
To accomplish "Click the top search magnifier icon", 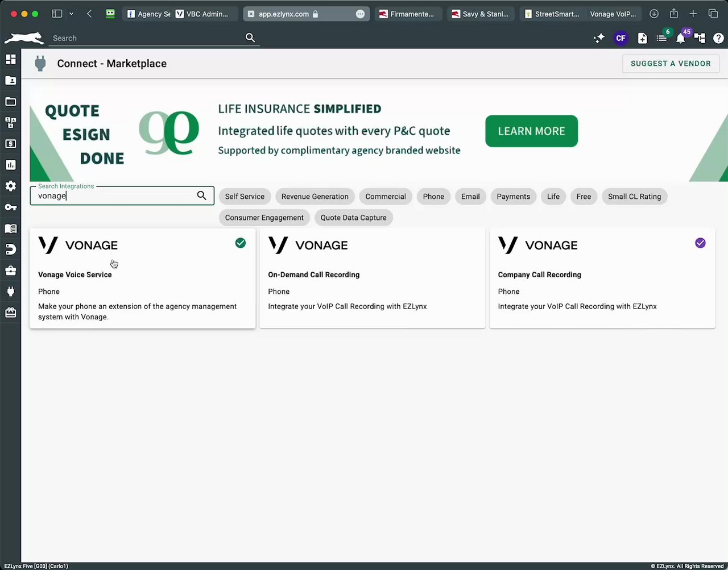I will pos(250,38).
